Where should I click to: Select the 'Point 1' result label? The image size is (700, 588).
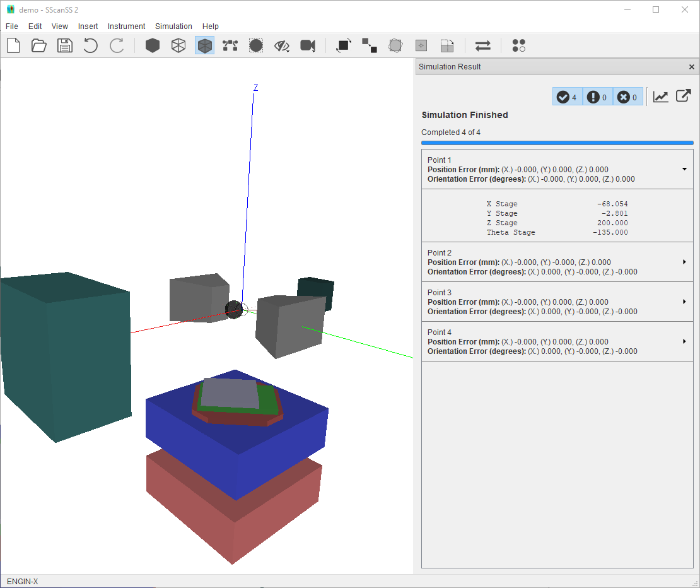point(440,160)
